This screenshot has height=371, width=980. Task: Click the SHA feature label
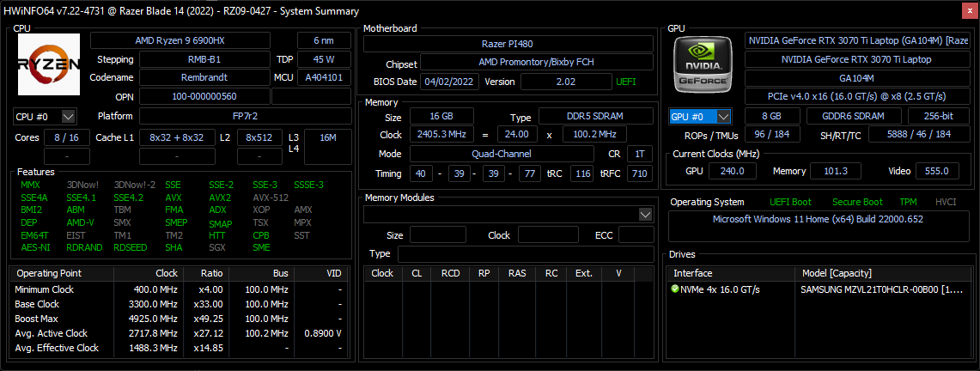tap(173, 247)
